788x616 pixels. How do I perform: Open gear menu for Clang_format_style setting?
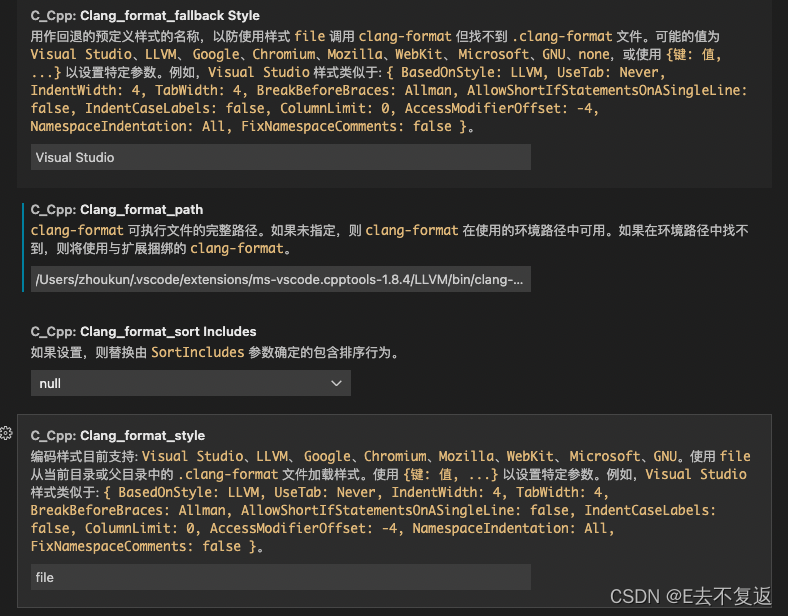tap(6, 433)
